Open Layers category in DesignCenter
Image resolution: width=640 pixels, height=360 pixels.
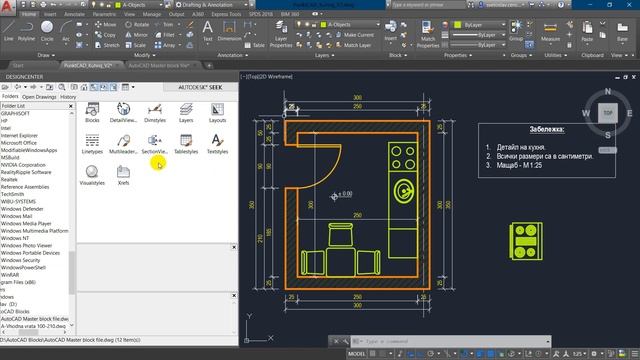[x=186, y=113]
